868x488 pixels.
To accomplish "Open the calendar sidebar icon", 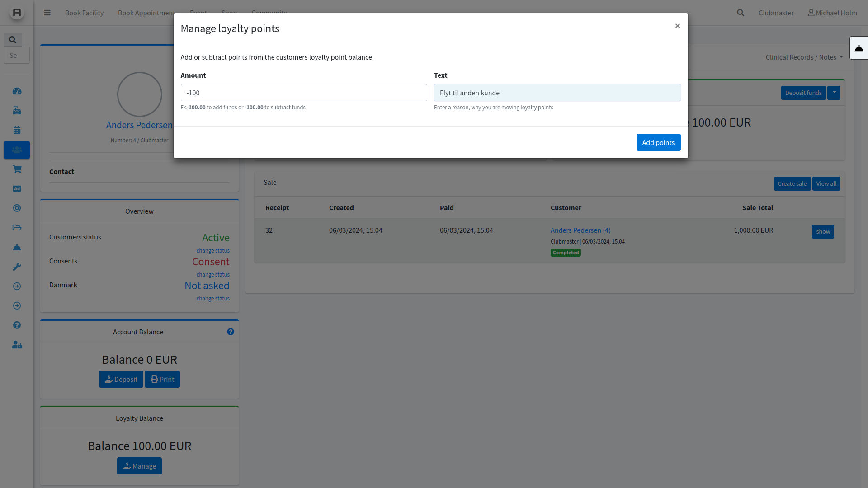I will (17, 130).
